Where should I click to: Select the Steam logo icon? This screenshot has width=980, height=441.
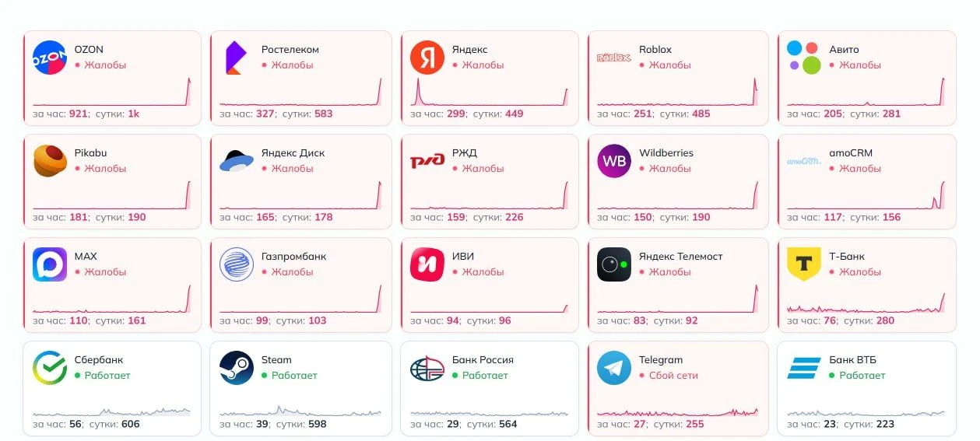[x=237, y=368]
